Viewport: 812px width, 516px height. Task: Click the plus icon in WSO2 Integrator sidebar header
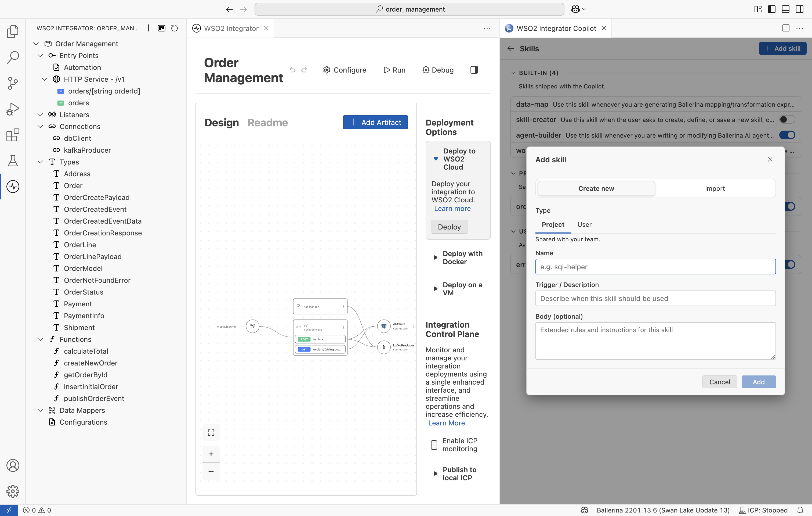click(148, 28)
